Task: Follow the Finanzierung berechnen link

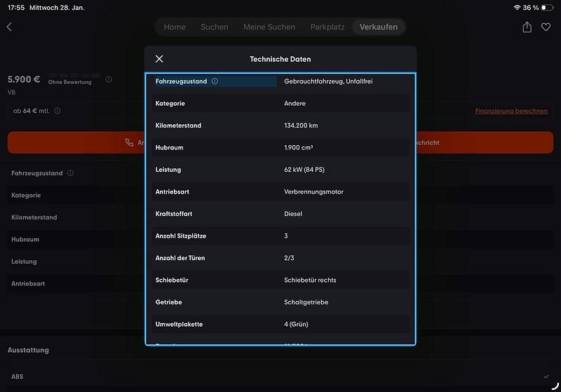Action: pyautogui.click(x=511, y=111)
